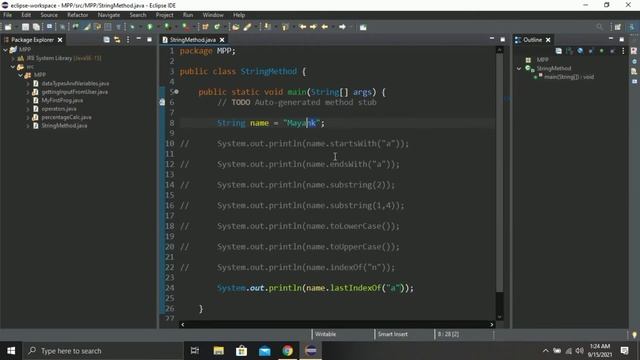This screenshot has width=640, height=360.
Task: Click the Save toolbar icon
Action: coord(25,27)
